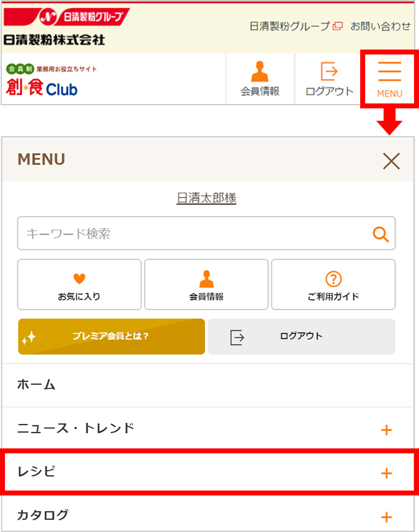
Task: Click the 日清太郎様 user name link
Action: click(207, 198)
